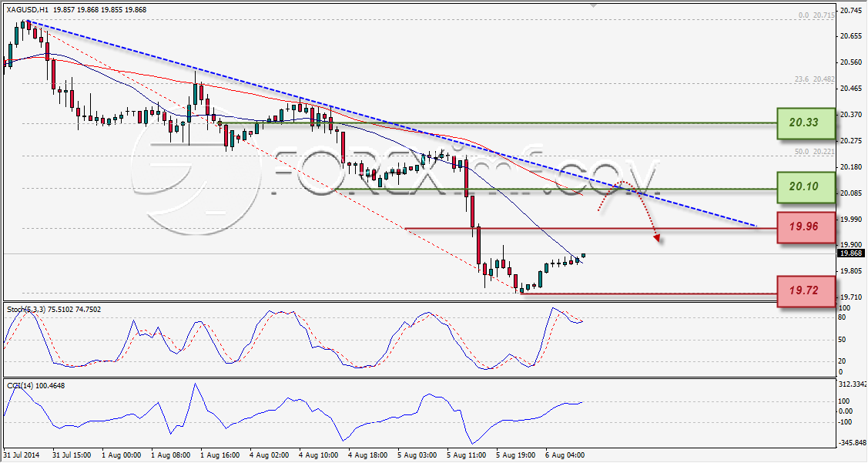This screenshot has width=868, height=463.
Task: Click price axis value 19.990
Action: (x=851, y=219)
